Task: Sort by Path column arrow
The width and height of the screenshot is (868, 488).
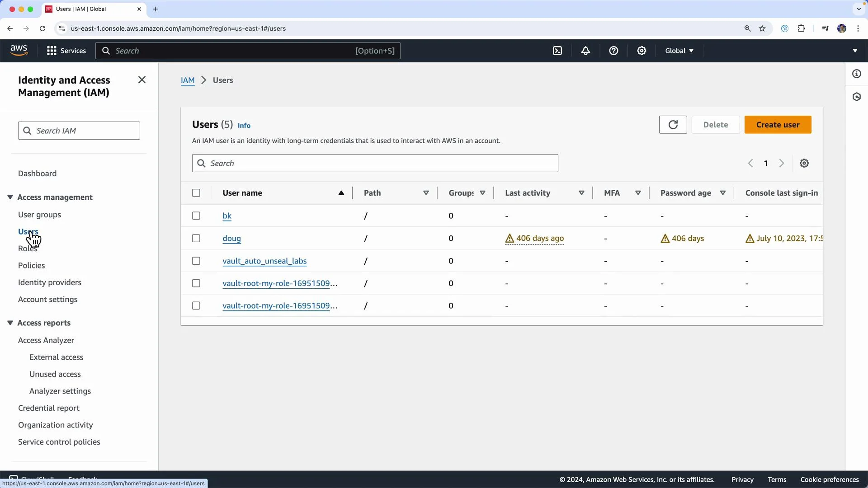Action: pyautogui.click(x=426, y=193)
